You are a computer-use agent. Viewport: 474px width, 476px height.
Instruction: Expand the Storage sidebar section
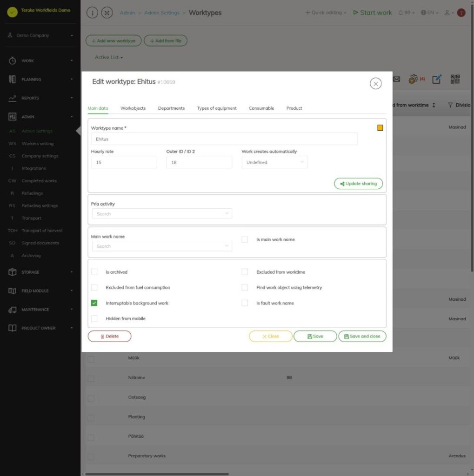point(40,272)
